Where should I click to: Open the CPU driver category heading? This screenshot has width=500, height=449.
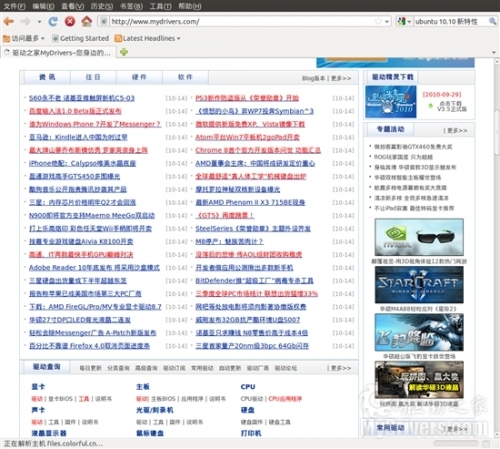[248, 387]
